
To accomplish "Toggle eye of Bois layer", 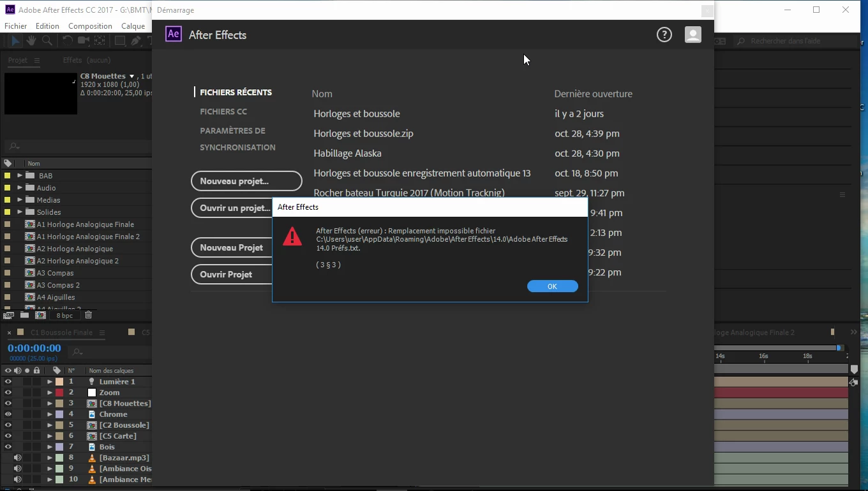I will point(8,446).
